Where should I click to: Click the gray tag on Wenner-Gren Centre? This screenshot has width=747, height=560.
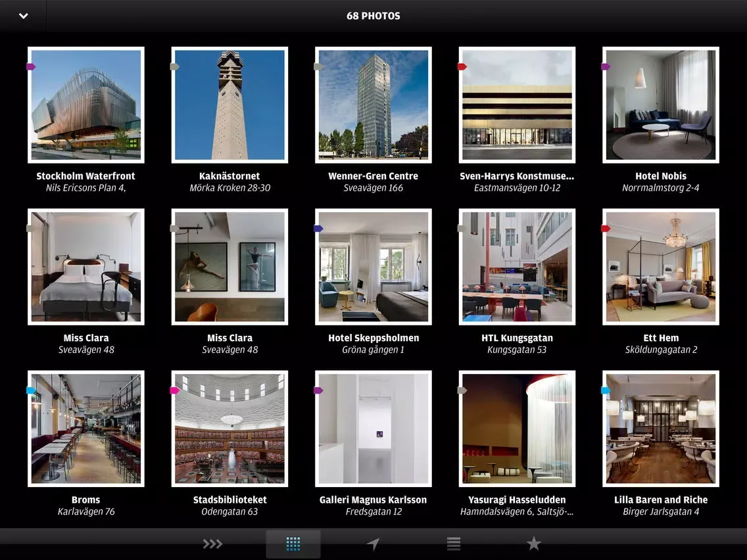click(x=318, y=66)
